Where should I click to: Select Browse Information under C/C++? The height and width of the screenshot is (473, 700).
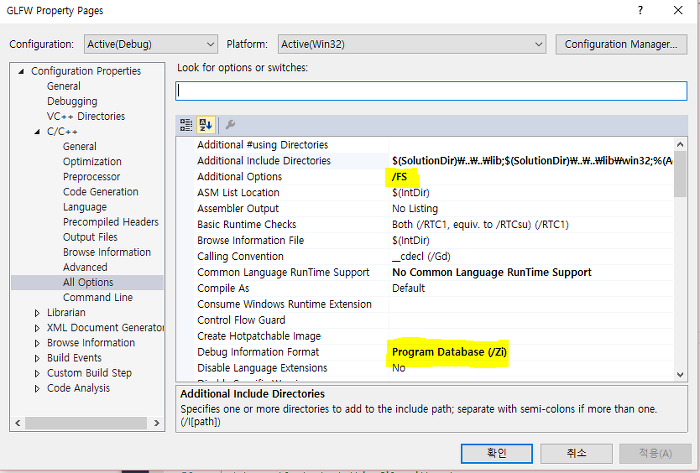pyautogui.click(x=107, y=252)
